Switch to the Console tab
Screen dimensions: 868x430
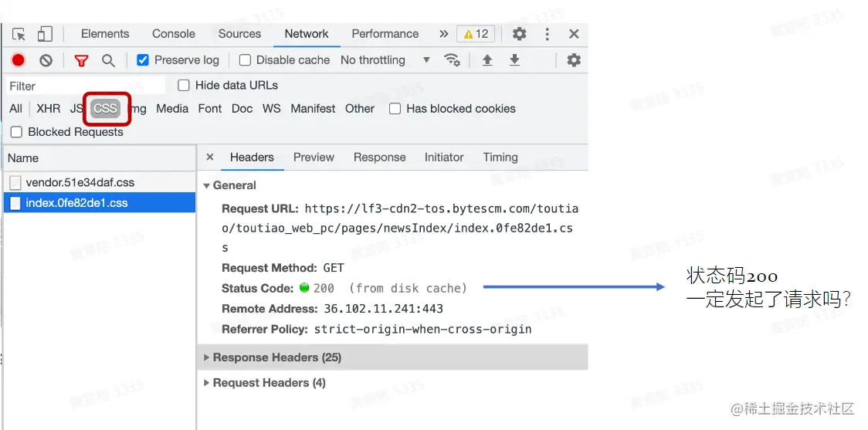coord(174,34)
